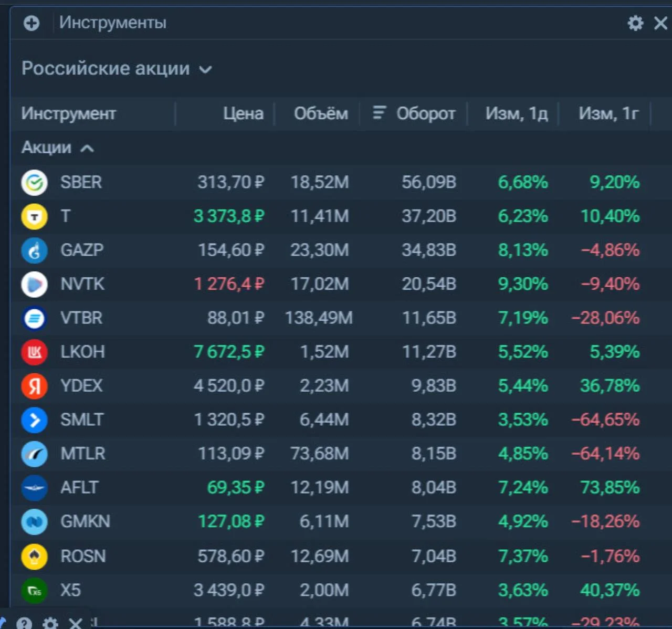
Task: Click the turnover value 56,09B
Action: 429,182
